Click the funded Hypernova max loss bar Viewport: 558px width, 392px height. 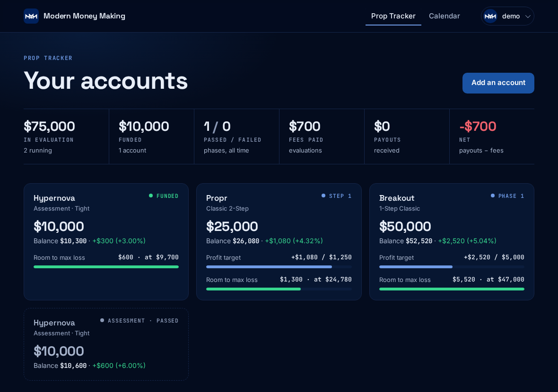106,266
